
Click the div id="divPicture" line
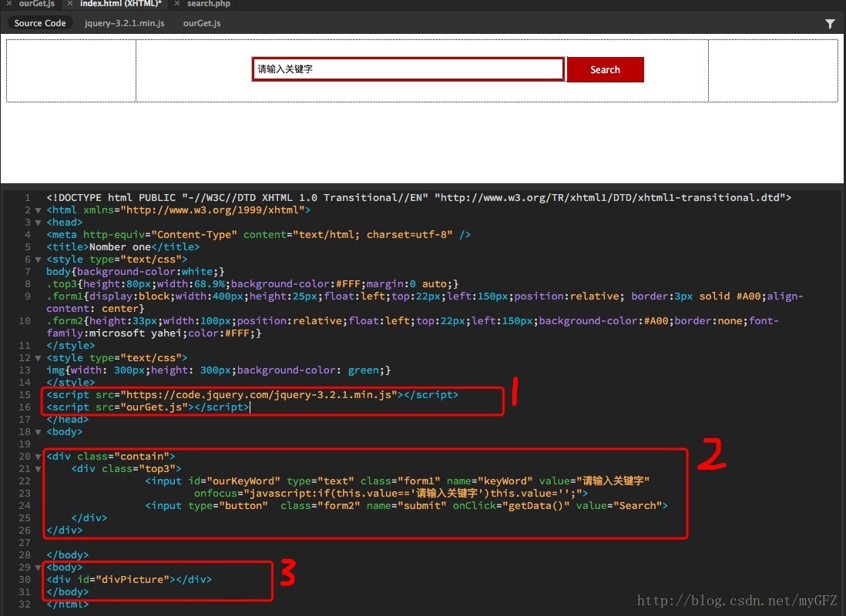coord(129,579)
